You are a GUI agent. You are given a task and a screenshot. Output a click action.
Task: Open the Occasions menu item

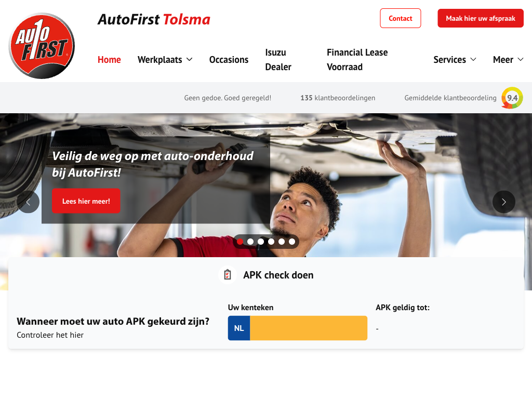[x=229, y=60]
